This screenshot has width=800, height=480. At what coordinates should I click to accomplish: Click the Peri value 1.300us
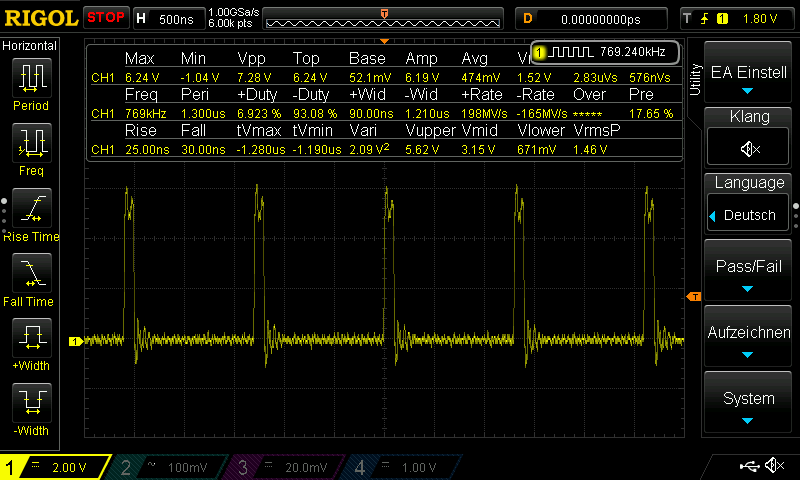(x=203, y=113)
